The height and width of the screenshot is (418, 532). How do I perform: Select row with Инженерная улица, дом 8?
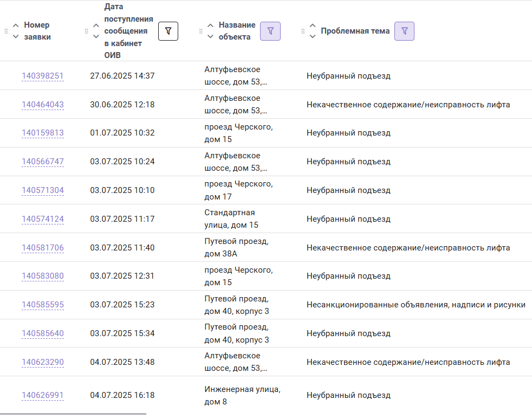click(x=266, y=395)
